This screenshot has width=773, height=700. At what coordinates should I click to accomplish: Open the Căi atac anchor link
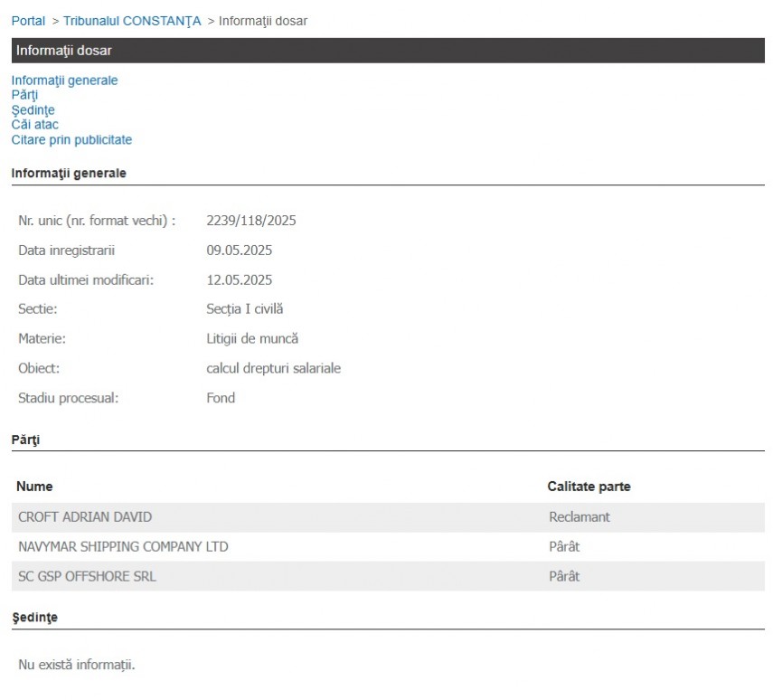[34, 124]
